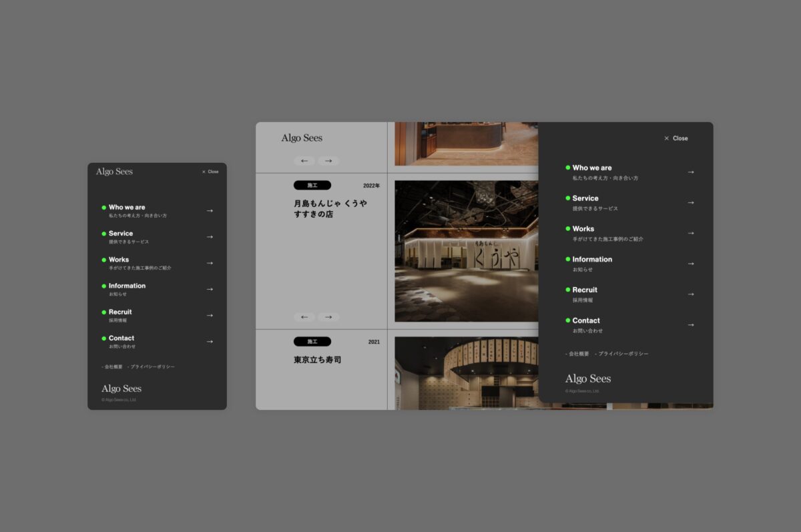Click the arrow beside Who we are in the left mobile menu
This screenshot has width=801, height=532.
coord(209,211)
